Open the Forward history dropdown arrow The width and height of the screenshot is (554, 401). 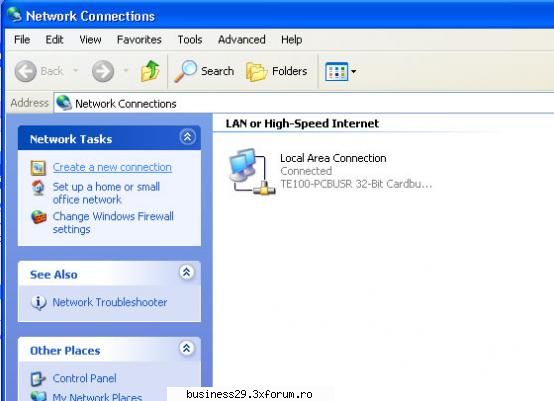tap(126, 70)
